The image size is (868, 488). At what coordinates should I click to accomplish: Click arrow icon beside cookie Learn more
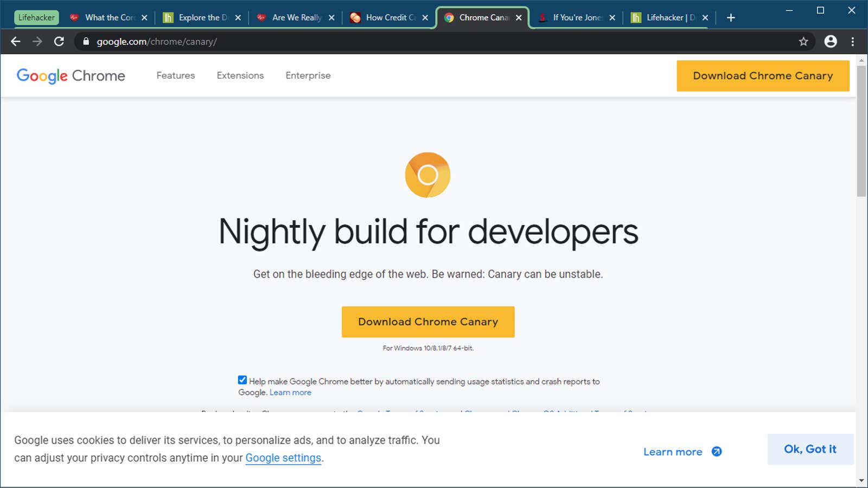coord(717,452)
